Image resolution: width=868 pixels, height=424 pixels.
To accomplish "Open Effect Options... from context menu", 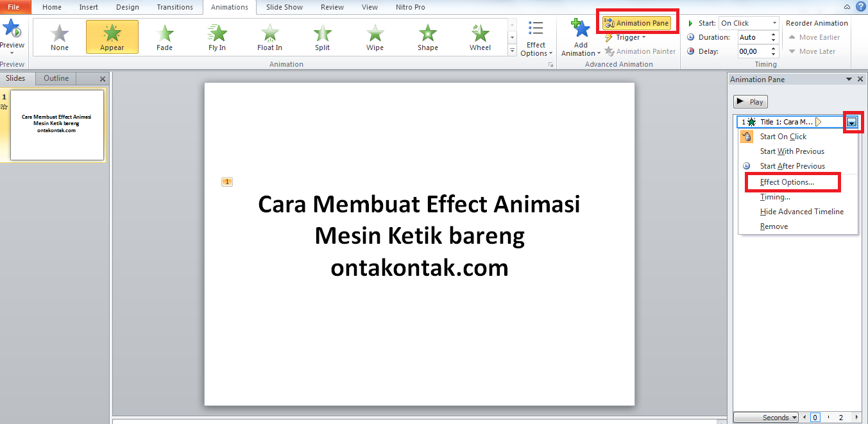I will 787,182.
